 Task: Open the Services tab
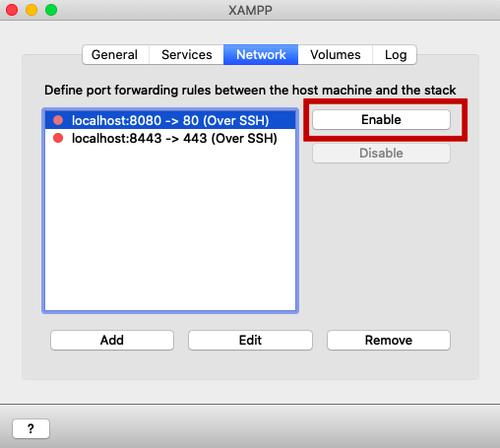[186, 55]
